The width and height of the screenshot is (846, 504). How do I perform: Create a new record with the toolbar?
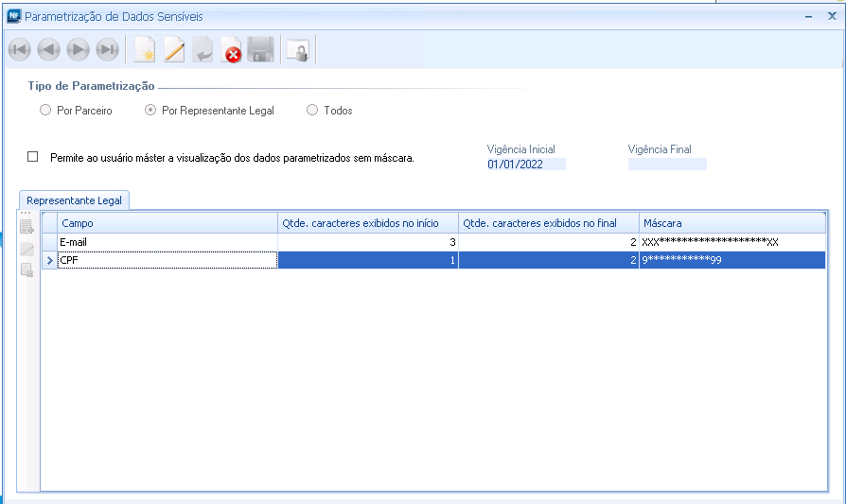(145, 50)
